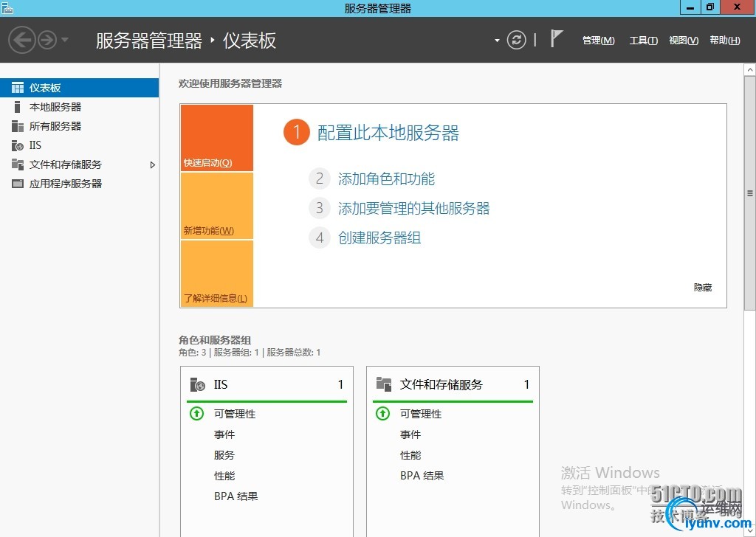Click the 仪表板 sidebar icon
The image size is (756, 537).
click(18, 88)
